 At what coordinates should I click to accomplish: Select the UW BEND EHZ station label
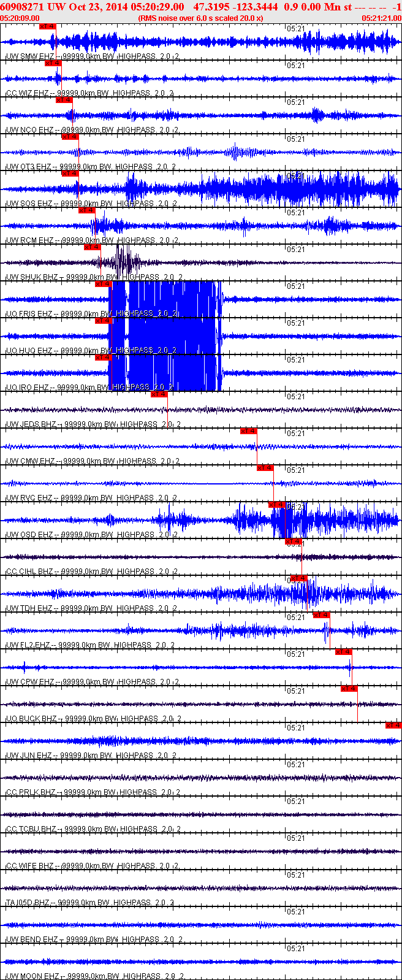[32, 939]
